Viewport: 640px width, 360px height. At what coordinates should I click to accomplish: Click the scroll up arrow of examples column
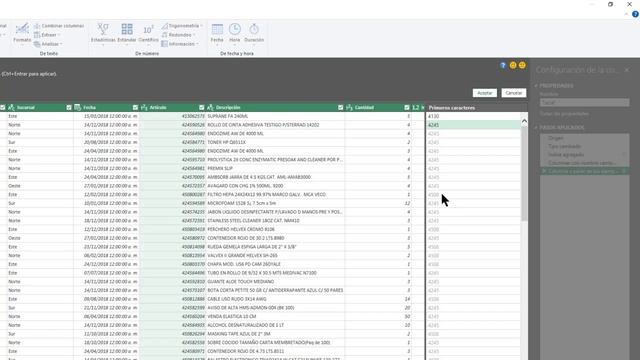point(524,121)
